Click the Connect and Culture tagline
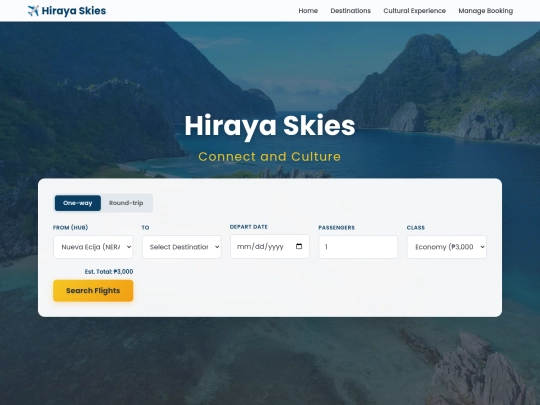The image size is (540, 405). 270,157
